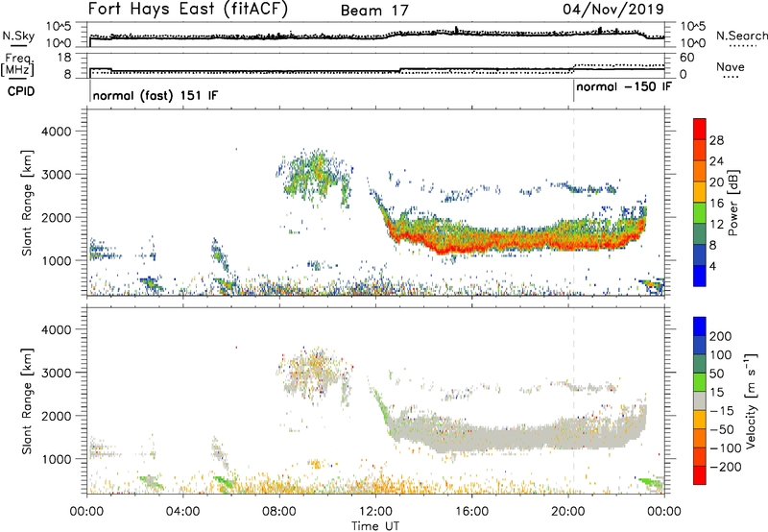Click the 'Beam 17' label
Viewport: 768px width, 532px height.
click(374, 11)
